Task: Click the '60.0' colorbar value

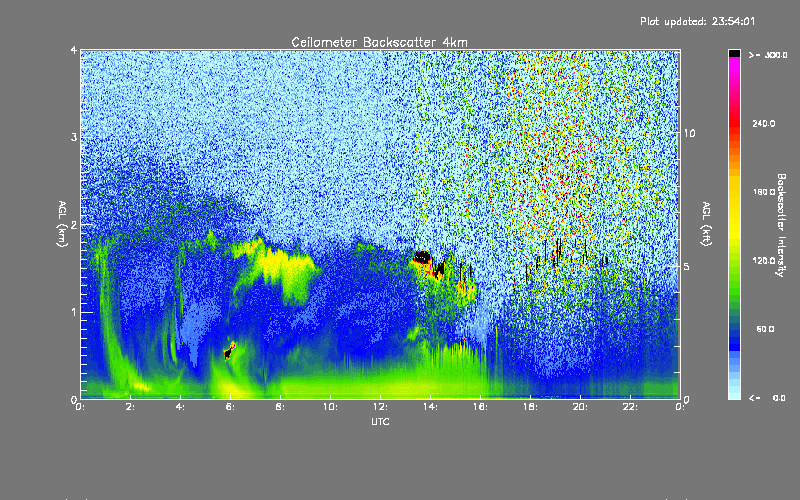Action: click(765, 329)
